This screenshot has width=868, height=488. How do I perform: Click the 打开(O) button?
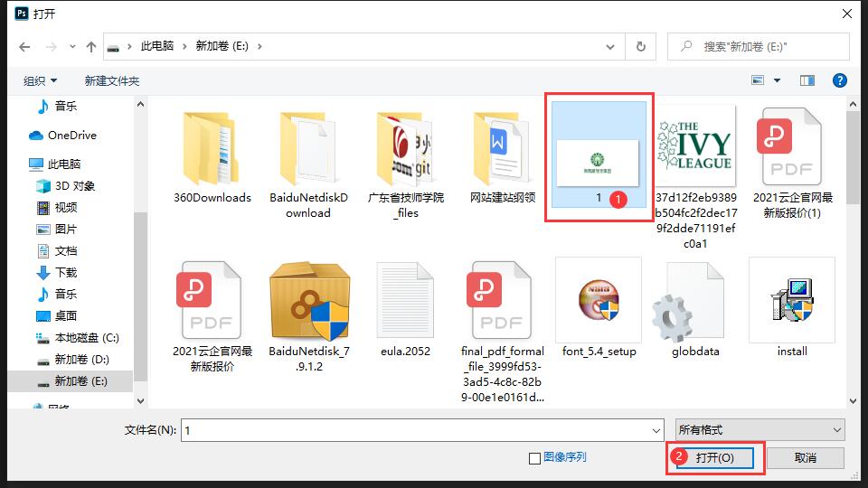pyautogui.click(x=714, y=457)
